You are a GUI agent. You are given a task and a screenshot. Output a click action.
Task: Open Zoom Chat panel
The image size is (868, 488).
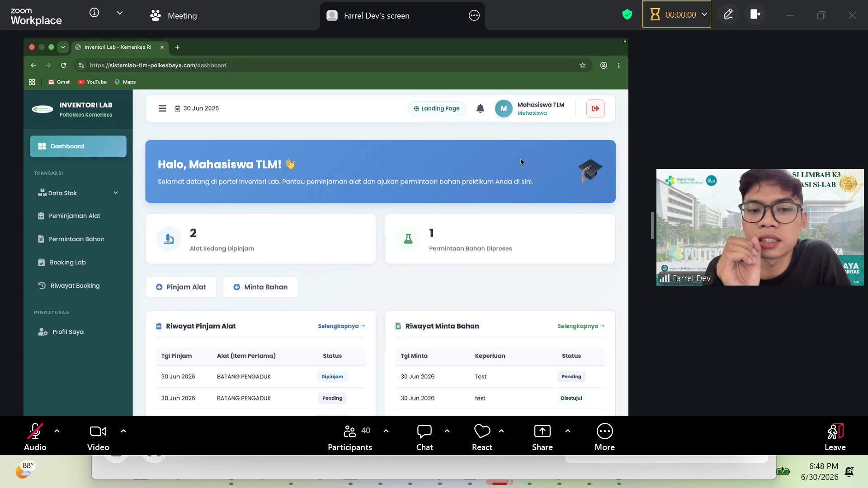[425, 437]
